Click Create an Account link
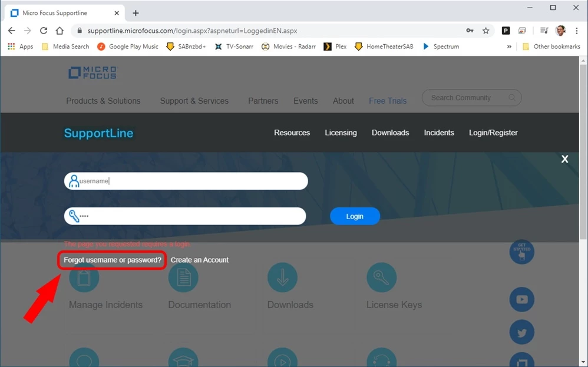Viewport: 588px width, 367px height. [200, 260]
